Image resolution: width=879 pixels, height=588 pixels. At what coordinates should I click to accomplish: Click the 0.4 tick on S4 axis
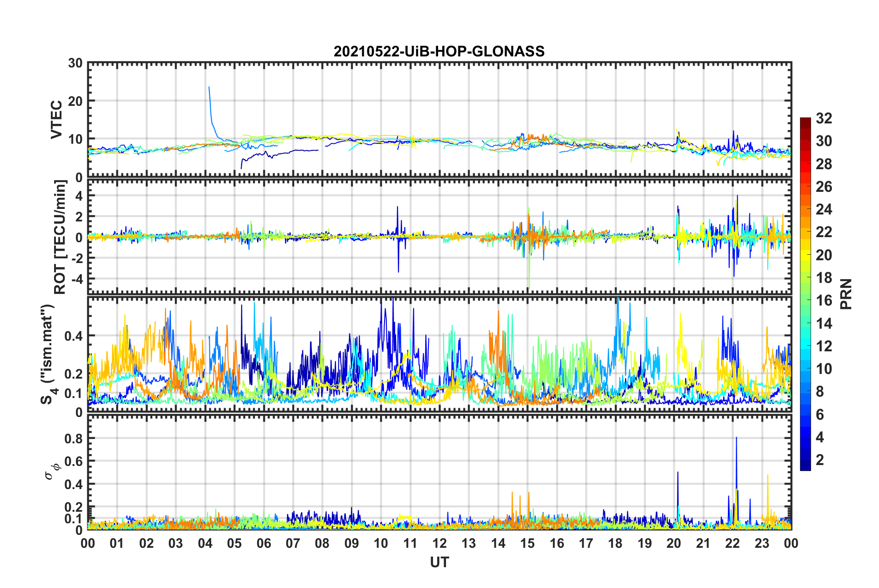pos(74,336)
